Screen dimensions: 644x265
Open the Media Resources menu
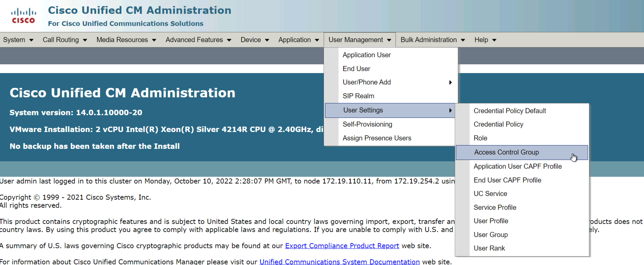click(126, 40)
